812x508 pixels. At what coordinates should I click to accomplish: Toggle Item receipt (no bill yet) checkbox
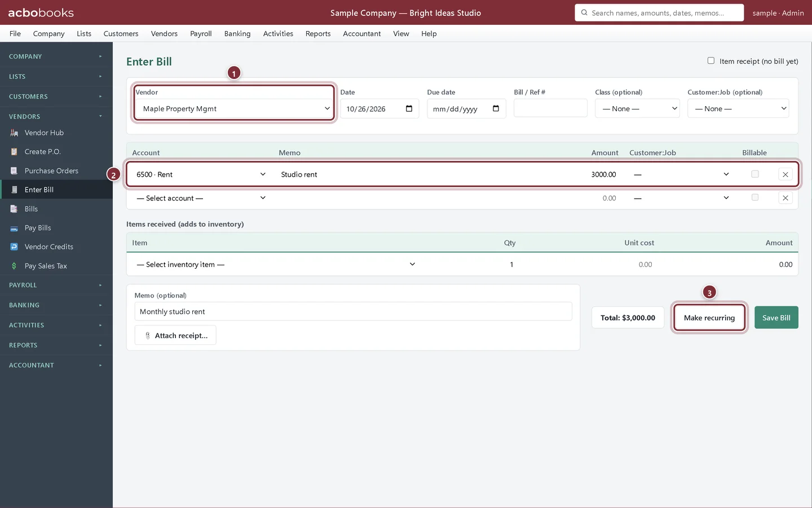tap(711, 61)
